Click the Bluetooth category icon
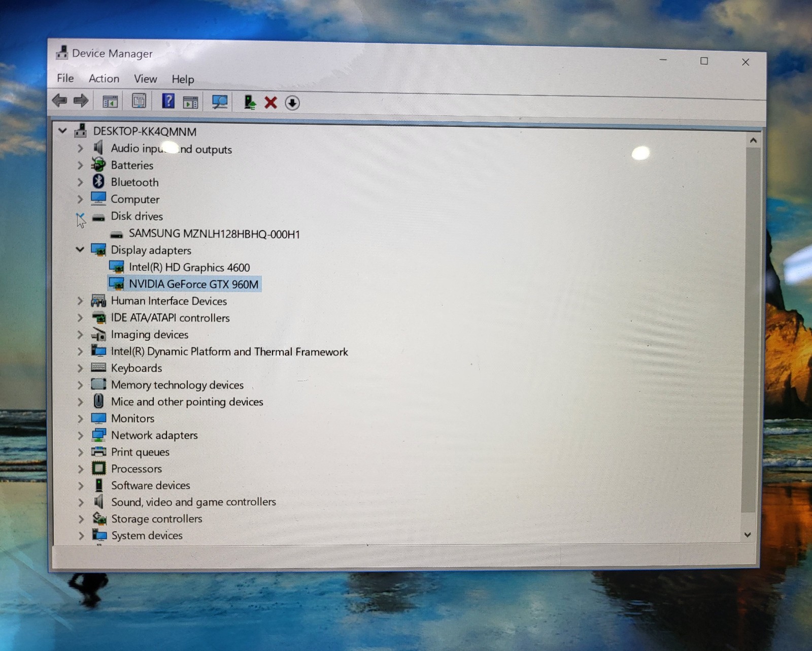The height and width of the screenshot is (651, 812). 98,182
